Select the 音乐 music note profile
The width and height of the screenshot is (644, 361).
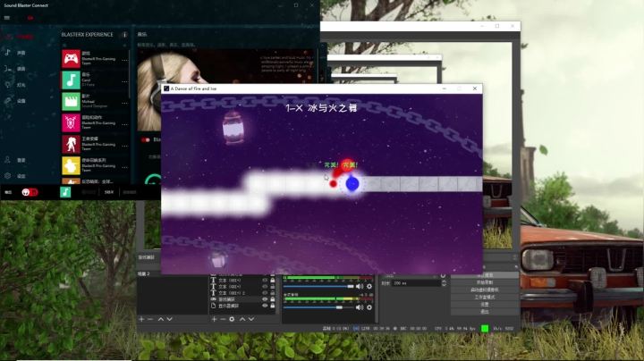click(x=71, y=80)
